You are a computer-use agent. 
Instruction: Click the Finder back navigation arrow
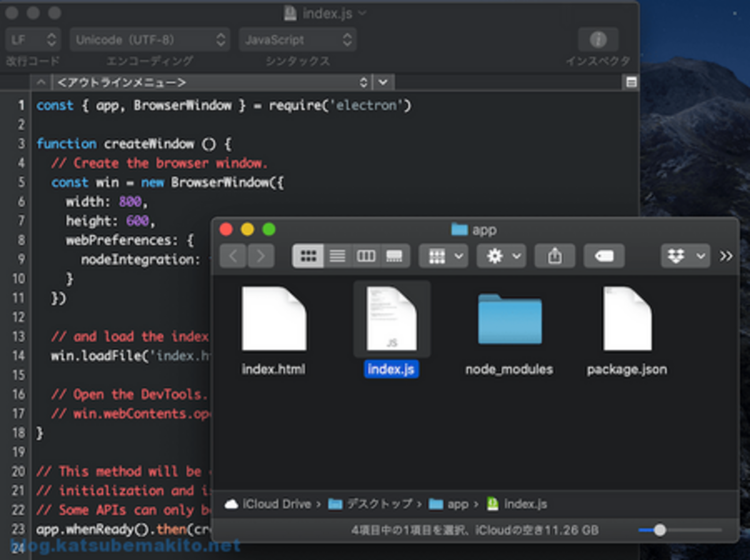(x=234, y=256)
